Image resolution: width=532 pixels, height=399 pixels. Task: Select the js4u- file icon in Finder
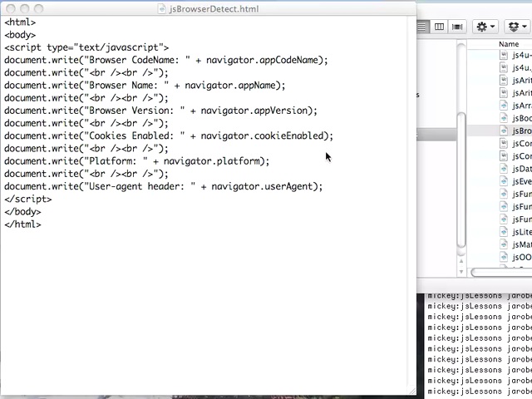tap(504, 55)
